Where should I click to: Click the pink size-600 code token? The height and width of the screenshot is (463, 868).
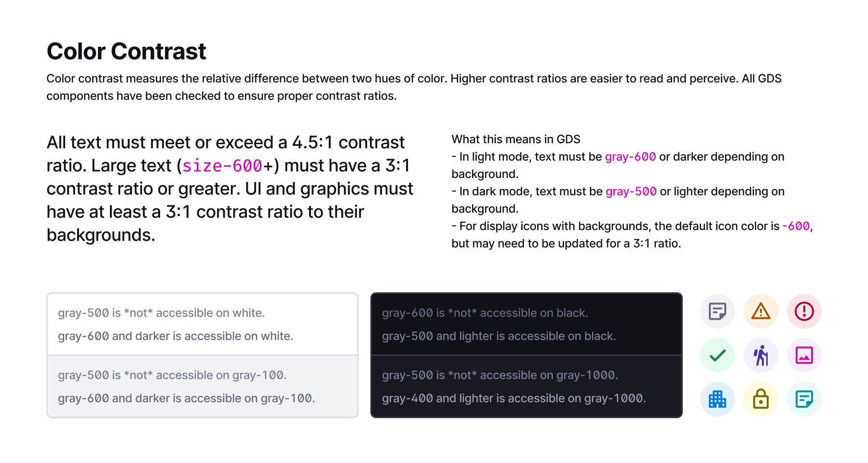pos(222,166)
